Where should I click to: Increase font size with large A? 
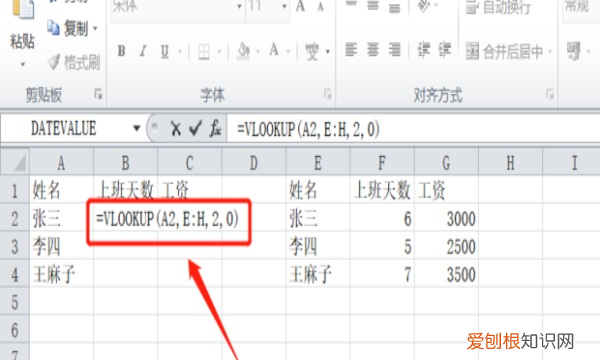pos(300,6)
